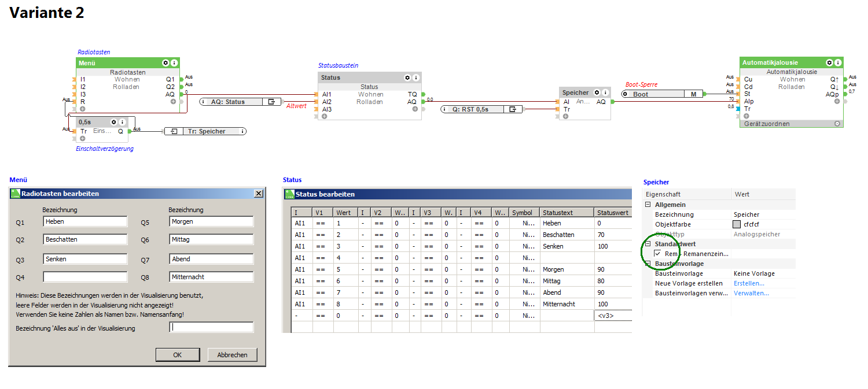Select the <v3> Statuswert cell
Screen dimensions: 868x389
tap(613, 316)
